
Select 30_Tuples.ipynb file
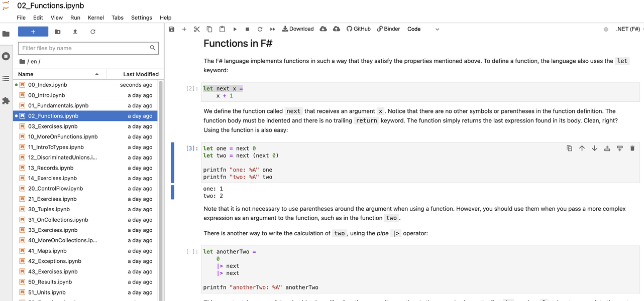tap(85, 209)
